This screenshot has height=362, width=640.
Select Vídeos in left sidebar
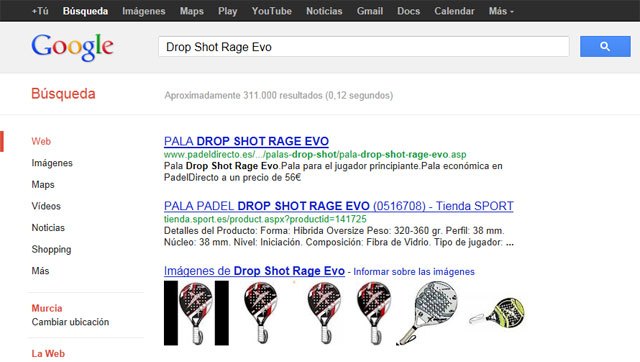(x=46, y=206)
